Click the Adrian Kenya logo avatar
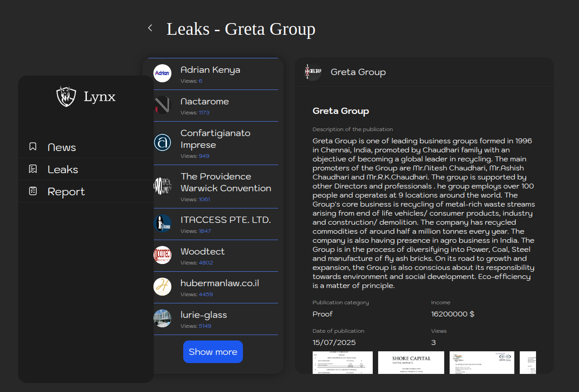The image size is (579, 392). click(162, 73)
